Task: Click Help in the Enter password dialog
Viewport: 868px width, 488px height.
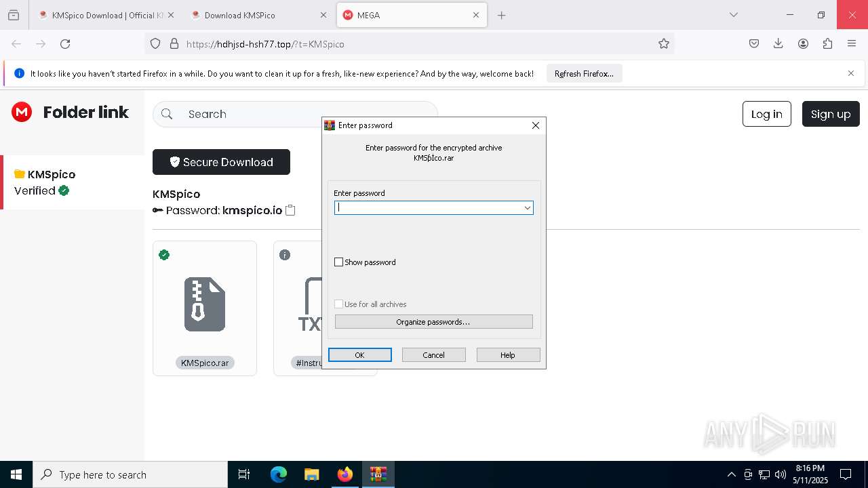Action: point(508,355)
